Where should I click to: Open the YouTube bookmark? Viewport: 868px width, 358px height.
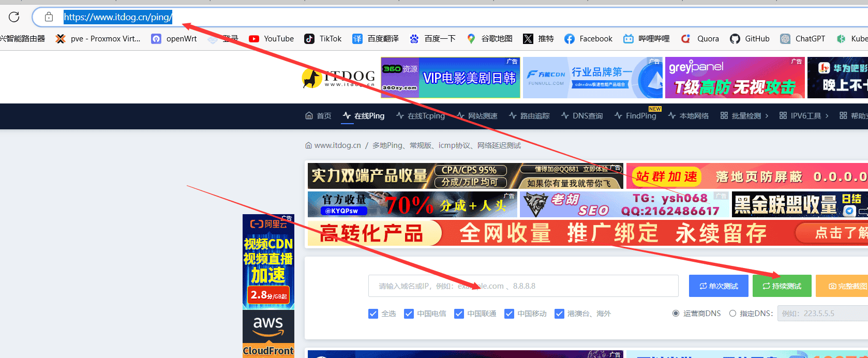[x=271, y=39]
